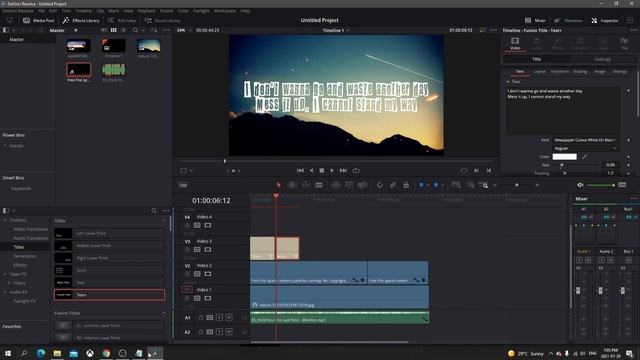Switch media pool to list view

click(123, 30)
